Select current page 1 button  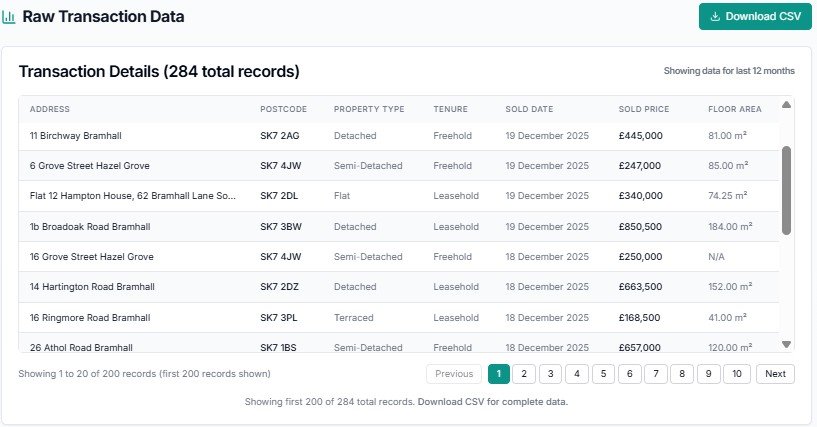click(x=498, y=374)
